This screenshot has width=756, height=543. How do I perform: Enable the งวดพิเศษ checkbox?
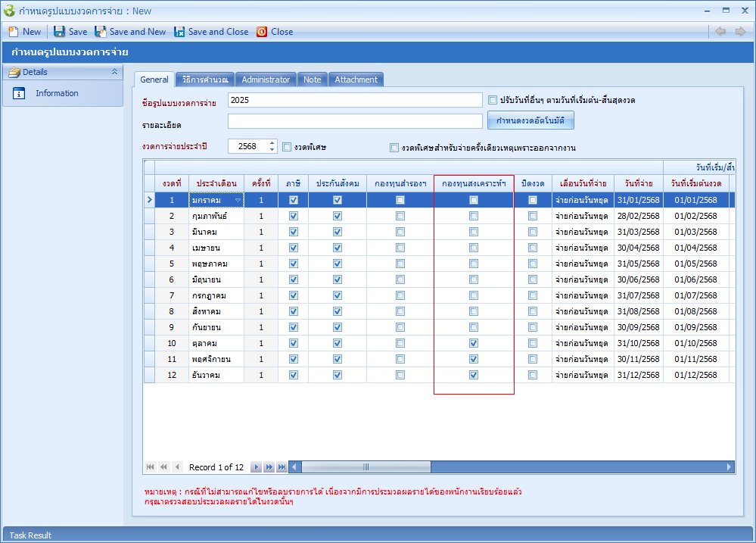click(287, 147)
